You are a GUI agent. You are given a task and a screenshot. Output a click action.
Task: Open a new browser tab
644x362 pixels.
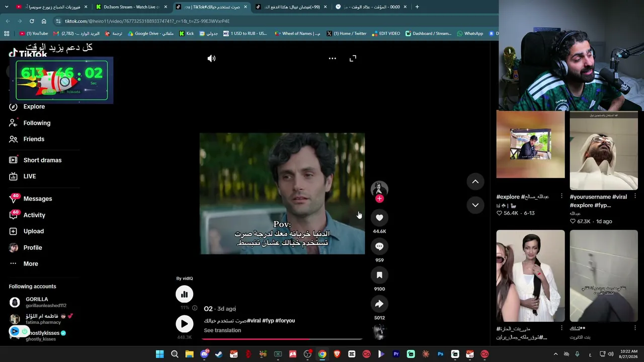(x=417, y=7)
